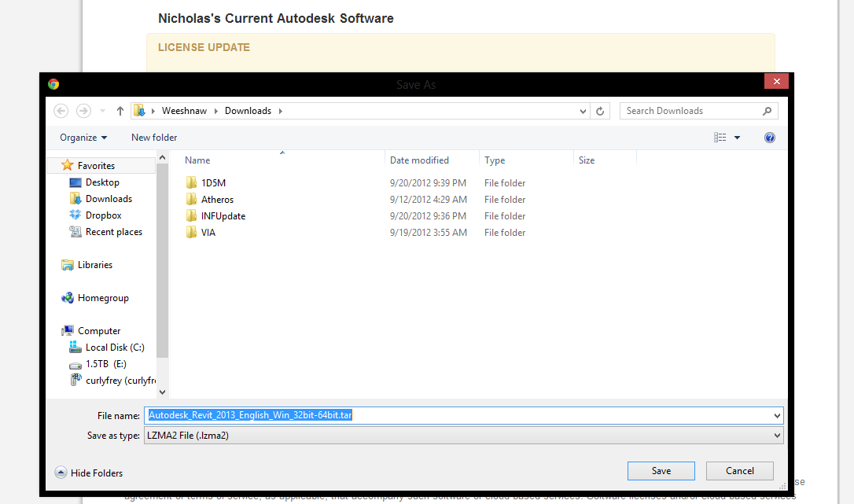Click the address bar folder icon
The height and width of the screenshot is (504, 854).
139,111
